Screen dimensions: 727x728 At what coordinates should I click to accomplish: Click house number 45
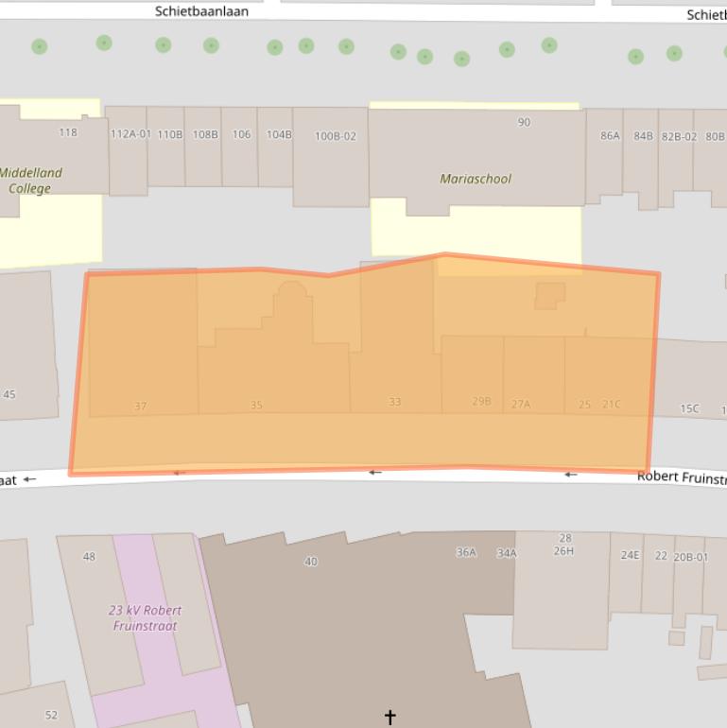coord(9,394)
